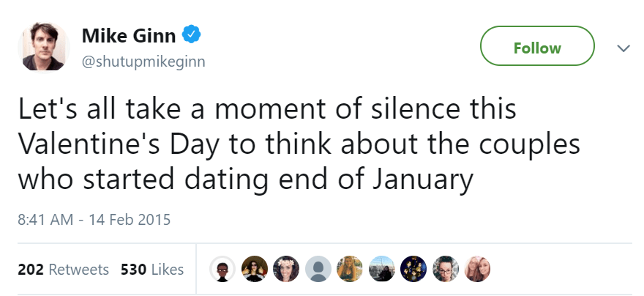
Task: Click the second liker avatar in the row
Action: tap(253, 270)
